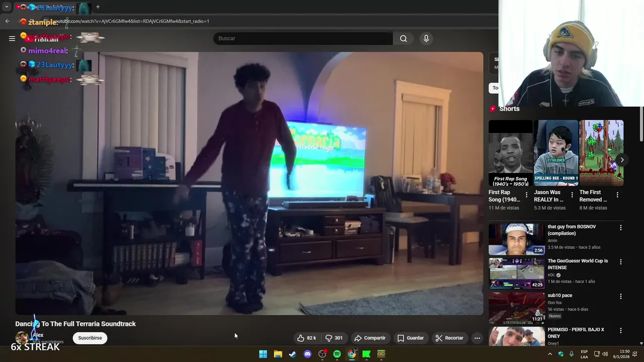Subscribe with the Suscribirse button
Viewport: 644px width, 362px height.
pos(90,338)
